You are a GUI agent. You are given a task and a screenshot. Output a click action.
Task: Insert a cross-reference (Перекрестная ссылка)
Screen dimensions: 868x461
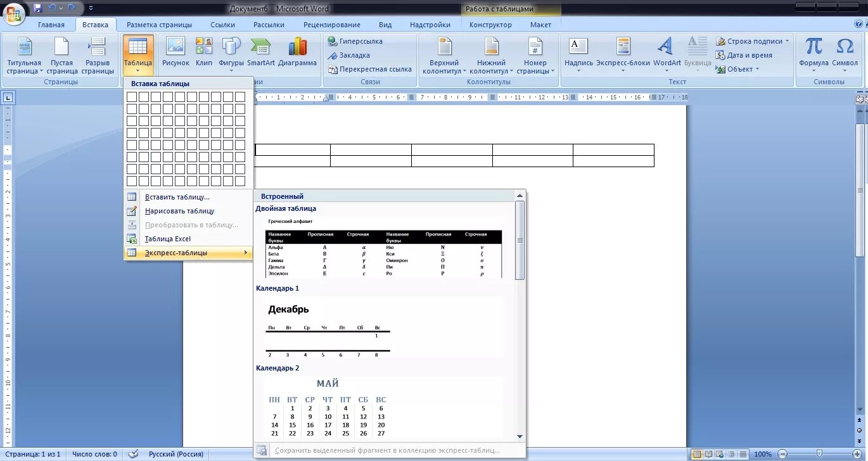(369, 69)
